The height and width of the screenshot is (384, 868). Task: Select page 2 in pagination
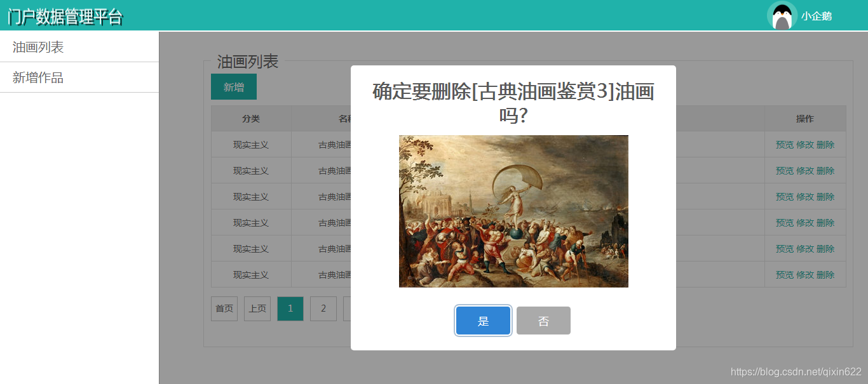[323, 308]
